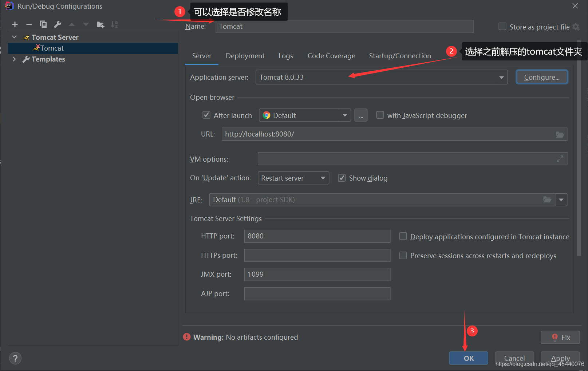Click the Add New Configuration plus icon
The height and width of the screenshot is (371, 588).
tap(15, 24)
